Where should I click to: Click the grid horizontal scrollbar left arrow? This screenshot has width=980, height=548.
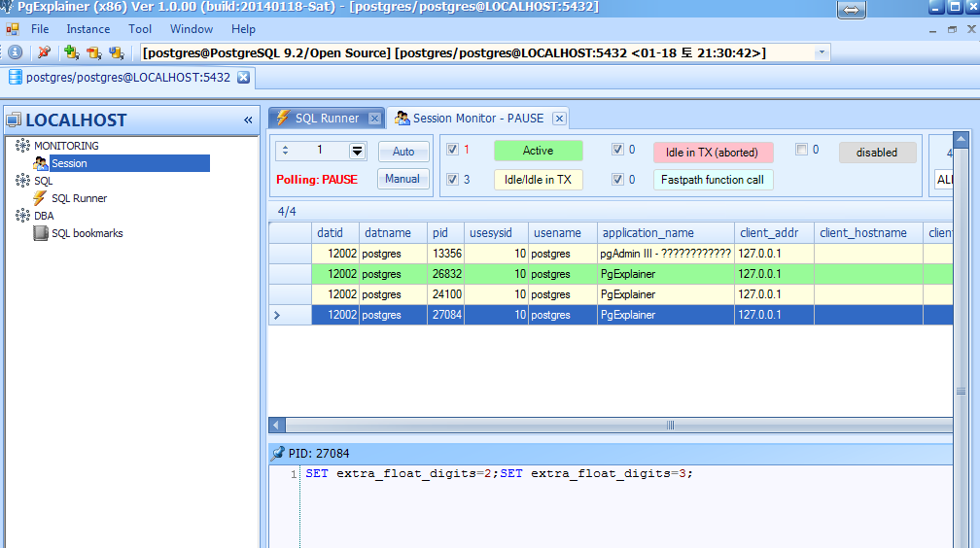click(277, 426)
